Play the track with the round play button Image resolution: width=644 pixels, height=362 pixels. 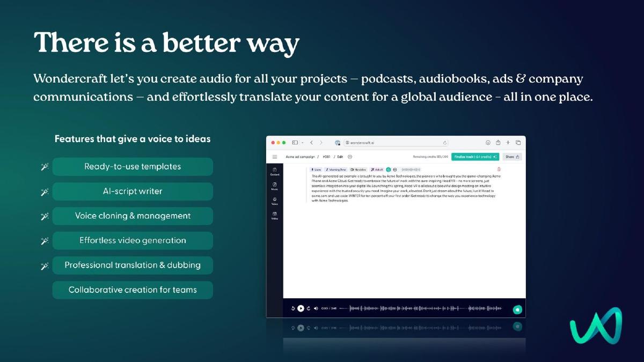[x=301, y=308]
